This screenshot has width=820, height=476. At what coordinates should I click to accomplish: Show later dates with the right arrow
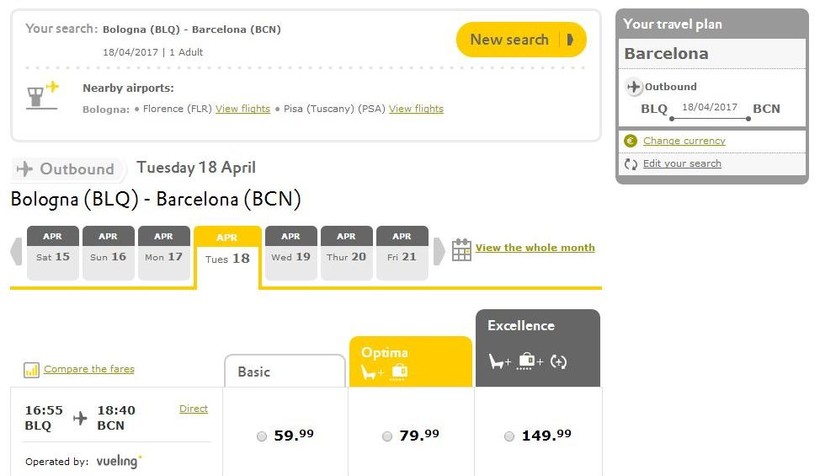click(439, 252)
